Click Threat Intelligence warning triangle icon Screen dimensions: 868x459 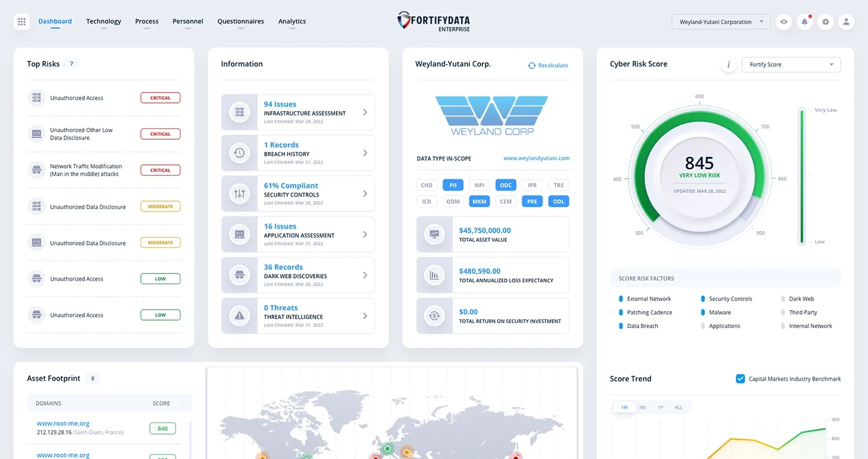(x=239, y=316)
